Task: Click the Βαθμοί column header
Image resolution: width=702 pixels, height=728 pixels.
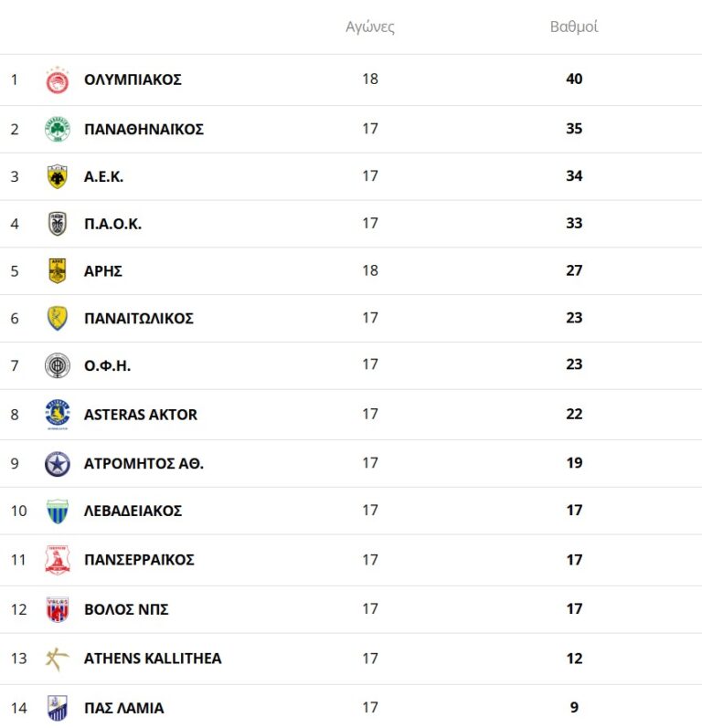Action: coord(574,26)
